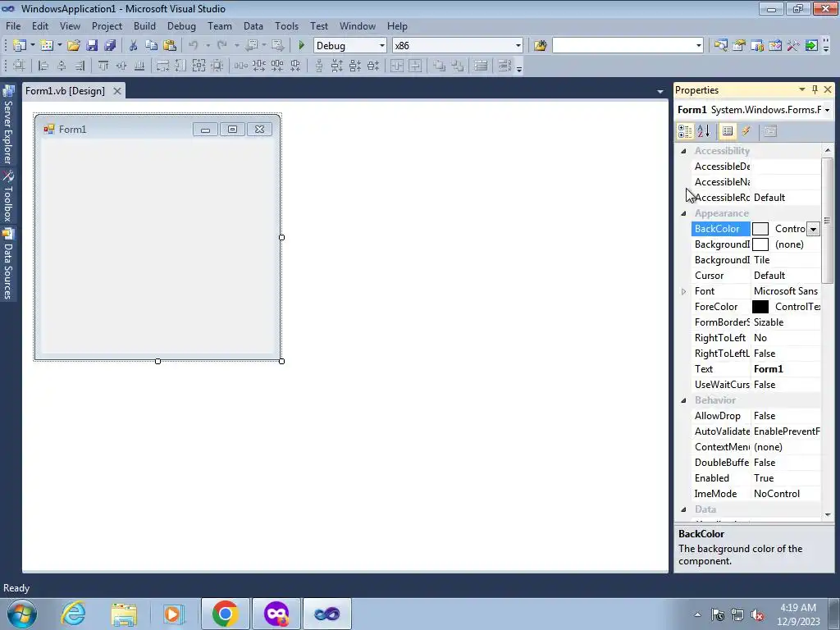
Task: Click the Add New Item toolbar icon
Action: tap(47, 46)
